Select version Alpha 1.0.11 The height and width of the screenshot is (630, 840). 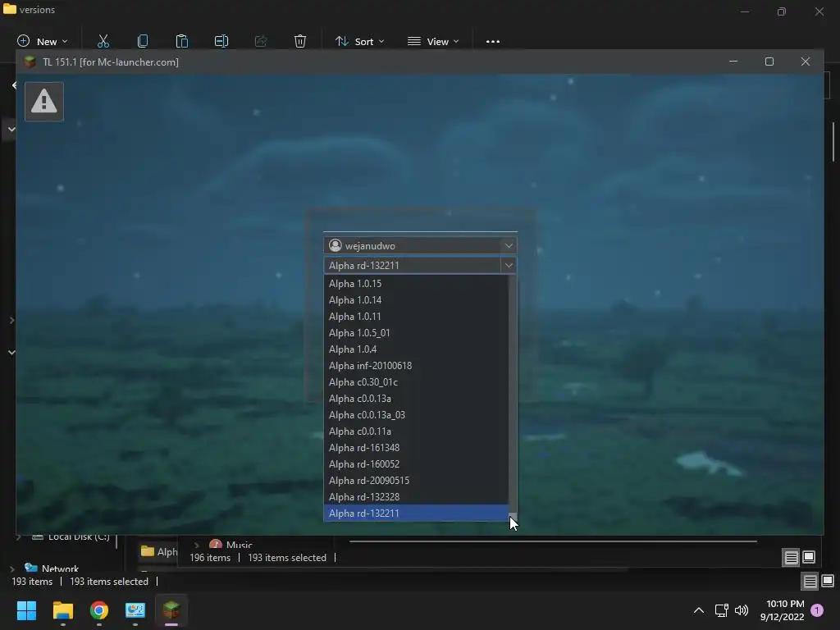pyautogui.click(x=416, y=317)
